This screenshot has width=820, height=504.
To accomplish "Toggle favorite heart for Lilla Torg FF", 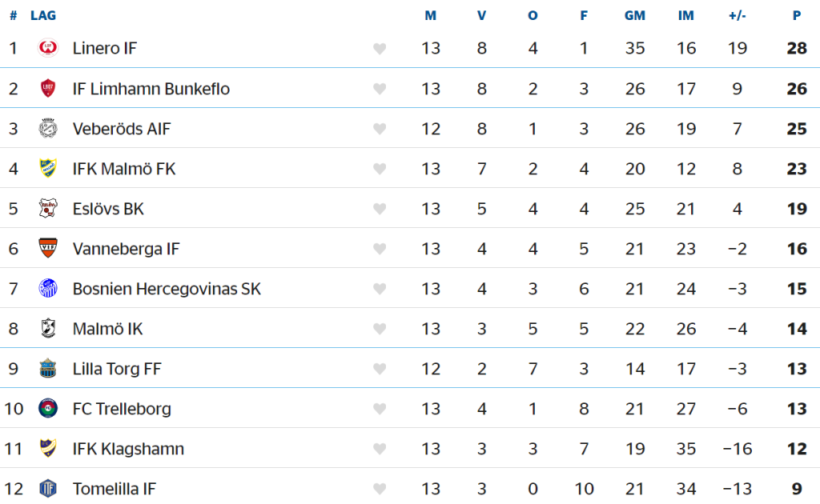I will click(x=380, y=369).
